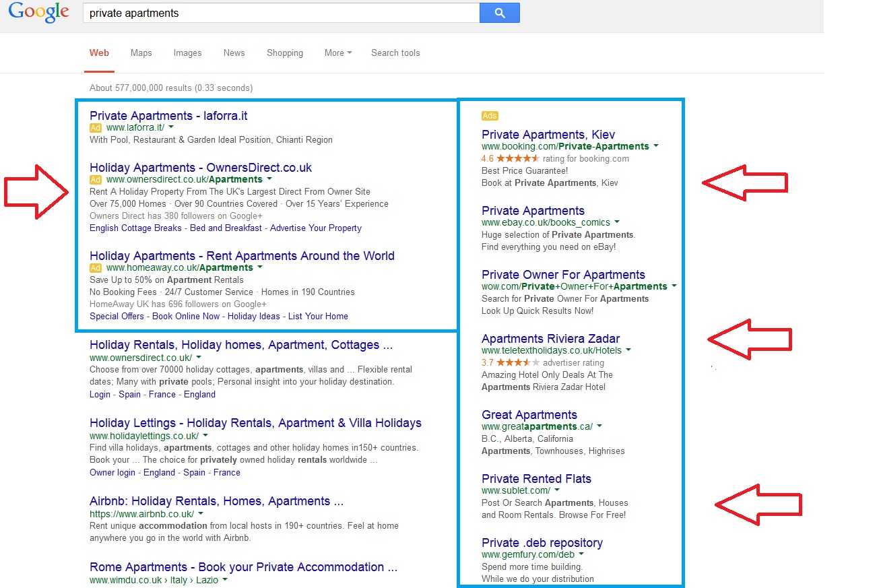Click 'Holiday Ideas' sitelink
The height and width of the screenshot is (588, 879).
tap(254, 316)
